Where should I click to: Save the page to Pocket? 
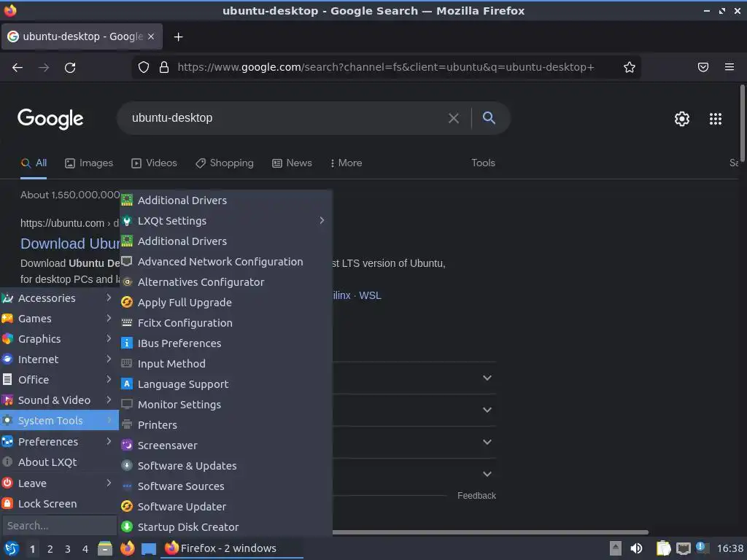703,67
